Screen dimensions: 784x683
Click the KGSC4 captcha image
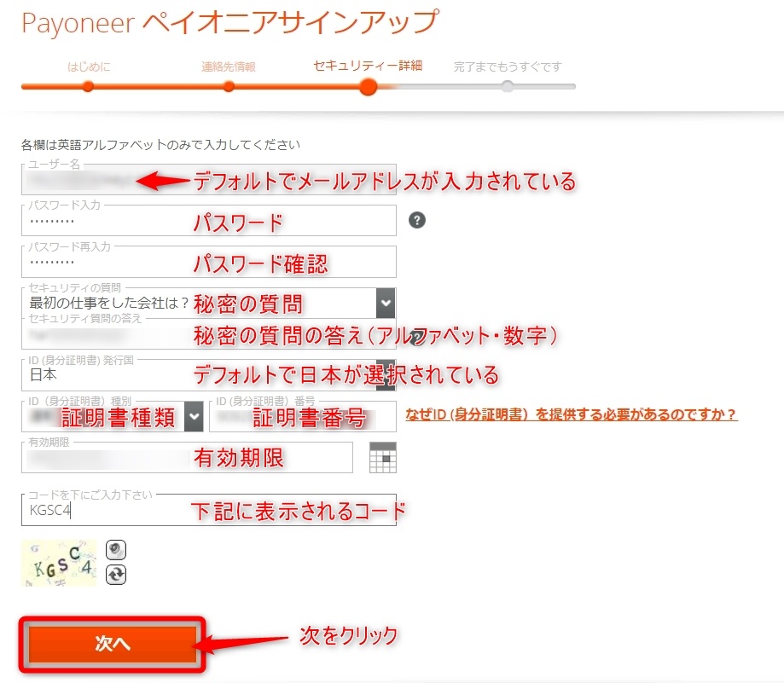tap(59, 563)
